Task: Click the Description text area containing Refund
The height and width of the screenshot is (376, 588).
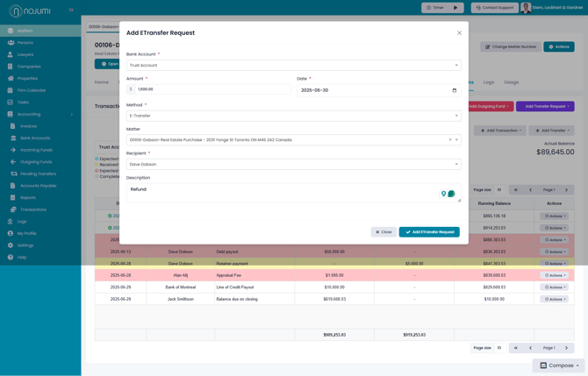Action: tap(294, 193)
